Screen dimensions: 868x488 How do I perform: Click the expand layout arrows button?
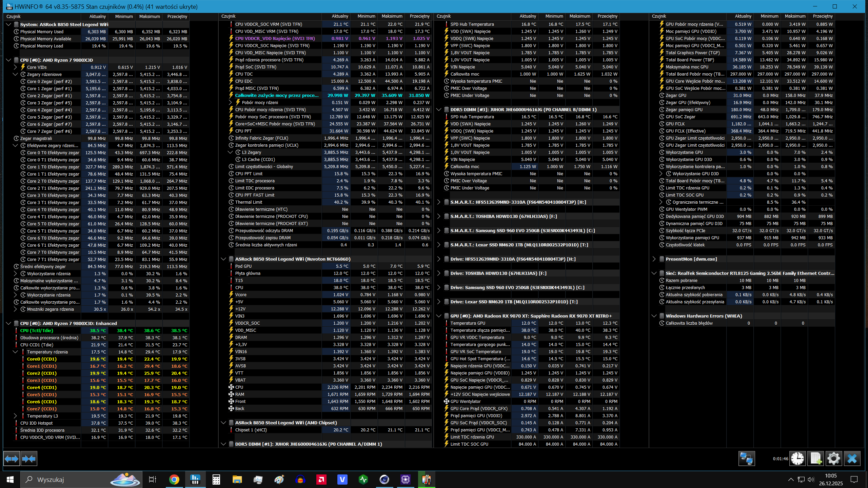pyautogui.click(x=12, y=459)
